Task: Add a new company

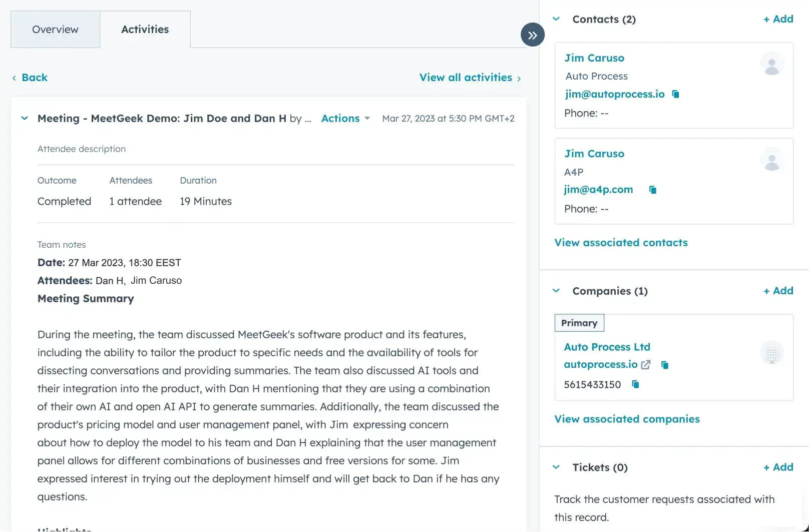Action: click(x=778, y=291)
